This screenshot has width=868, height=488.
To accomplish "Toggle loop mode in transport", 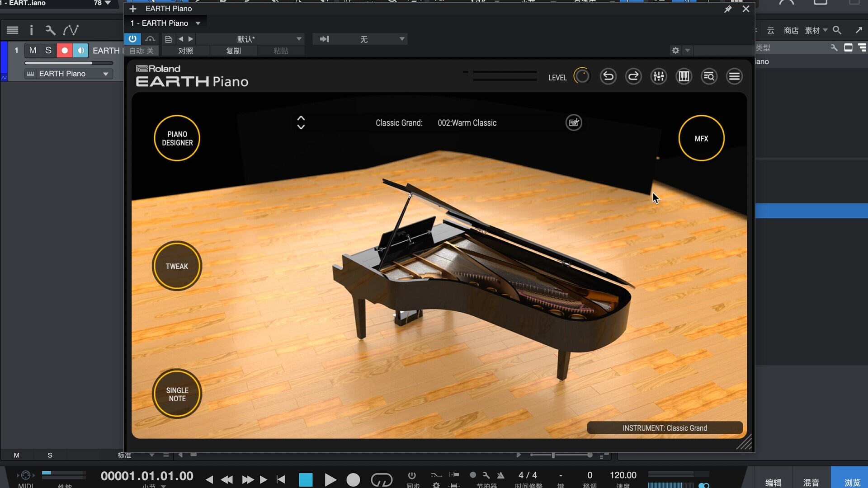I will [382, 479].
